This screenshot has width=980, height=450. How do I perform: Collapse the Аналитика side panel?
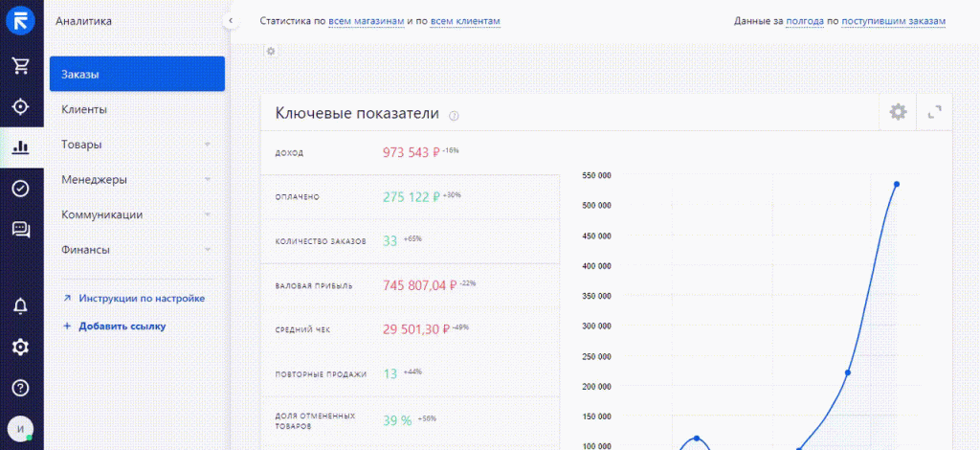(x=231, y=20)
